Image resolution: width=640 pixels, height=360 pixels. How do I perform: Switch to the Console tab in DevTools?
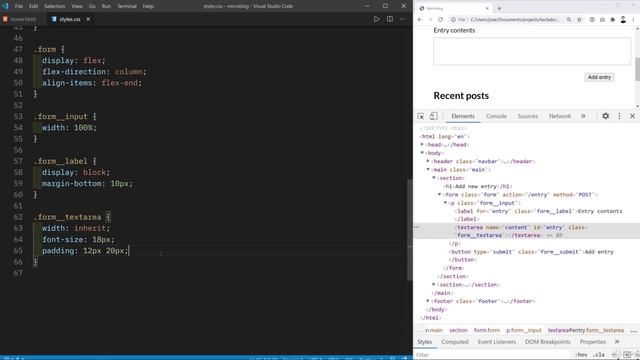(496, 116)
